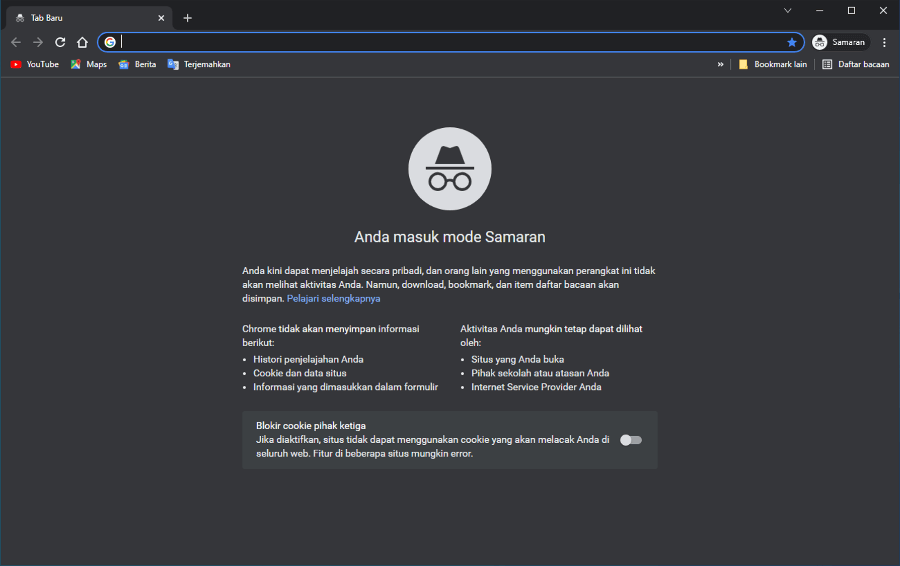
Task: Reload the page with the refresh icon
Action: [x=60, y=42]
